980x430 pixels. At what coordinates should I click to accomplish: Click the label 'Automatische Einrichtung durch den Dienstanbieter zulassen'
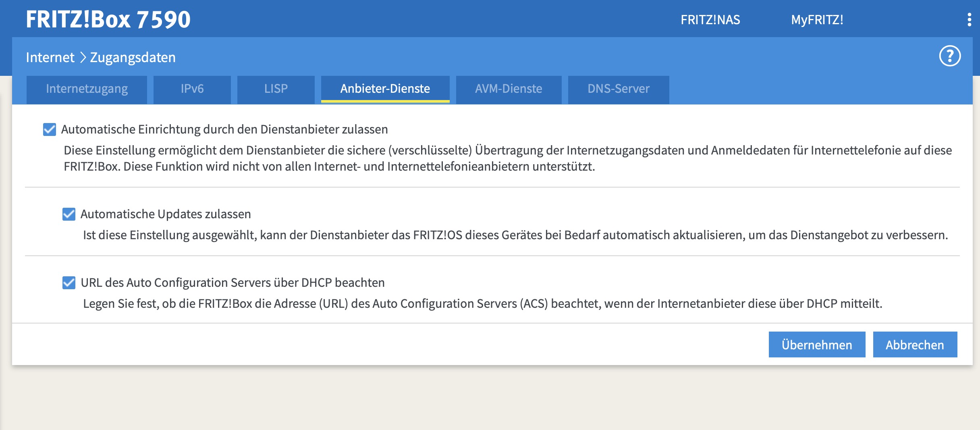[x=224, y=129]
